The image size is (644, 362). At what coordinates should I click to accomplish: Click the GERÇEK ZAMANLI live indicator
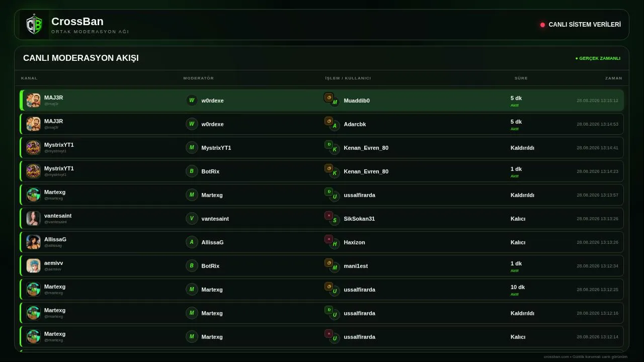(x=598, y=58)
